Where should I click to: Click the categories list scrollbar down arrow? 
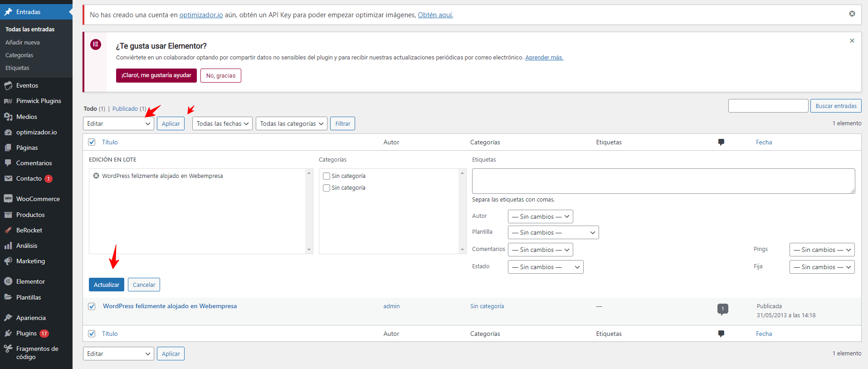(x=463, y=250)
